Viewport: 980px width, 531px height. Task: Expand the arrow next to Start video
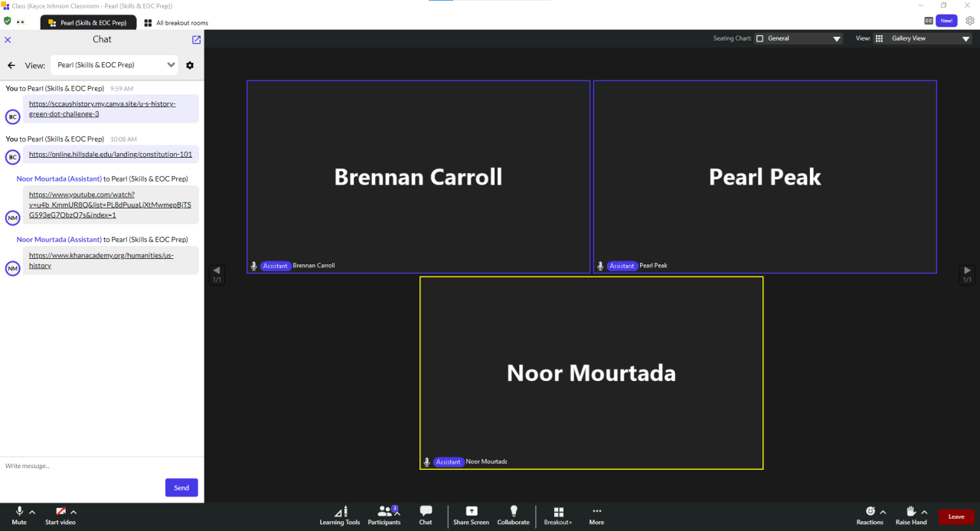73,512
